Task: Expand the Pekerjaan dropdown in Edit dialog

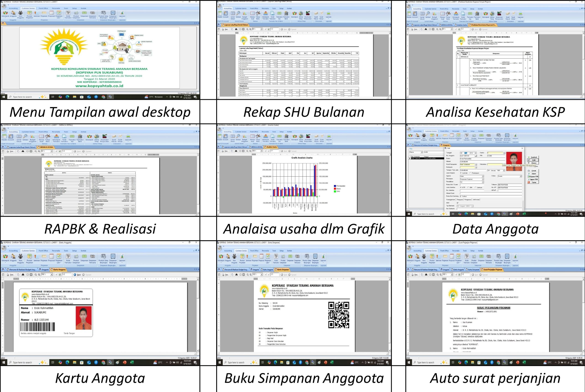Action: (x=483, y=179)
